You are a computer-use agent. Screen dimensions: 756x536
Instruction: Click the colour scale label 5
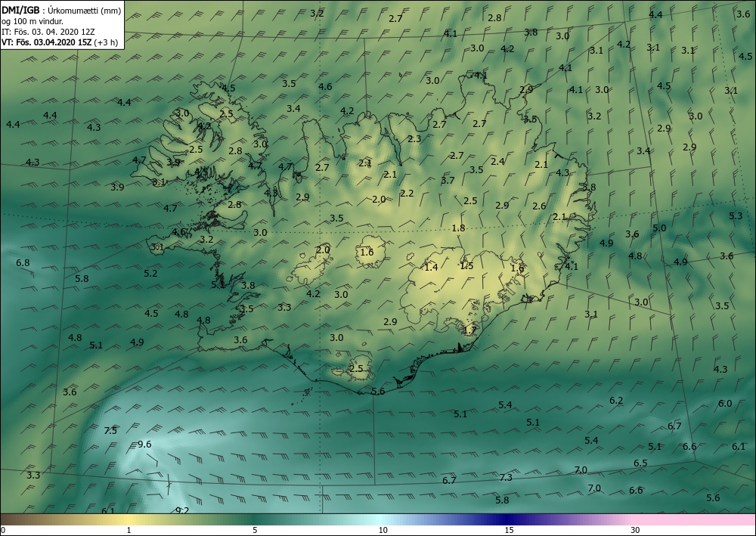[255, 531]
